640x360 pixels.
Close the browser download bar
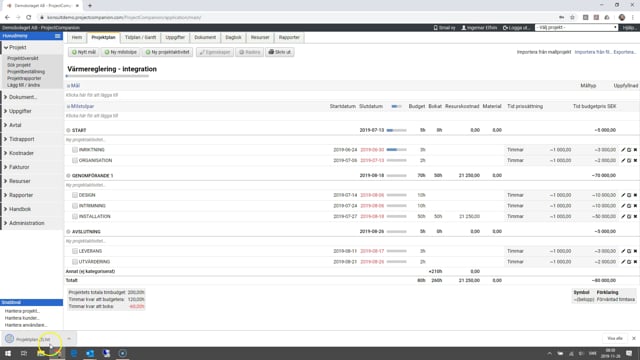point(633,338)
